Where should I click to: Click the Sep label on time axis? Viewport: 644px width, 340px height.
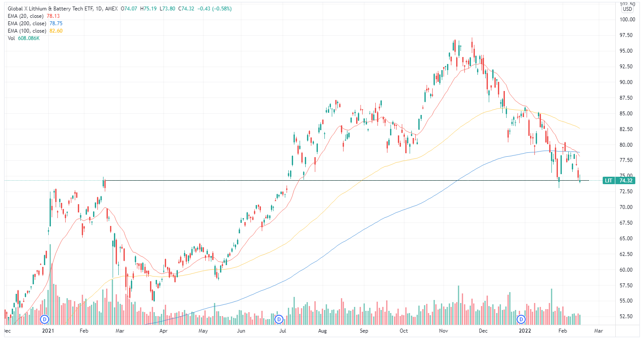(x=364, y=331)
